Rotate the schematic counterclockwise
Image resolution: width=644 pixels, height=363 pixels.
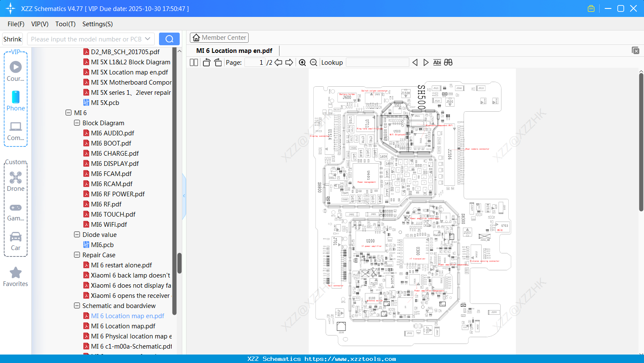click(206, 62)
